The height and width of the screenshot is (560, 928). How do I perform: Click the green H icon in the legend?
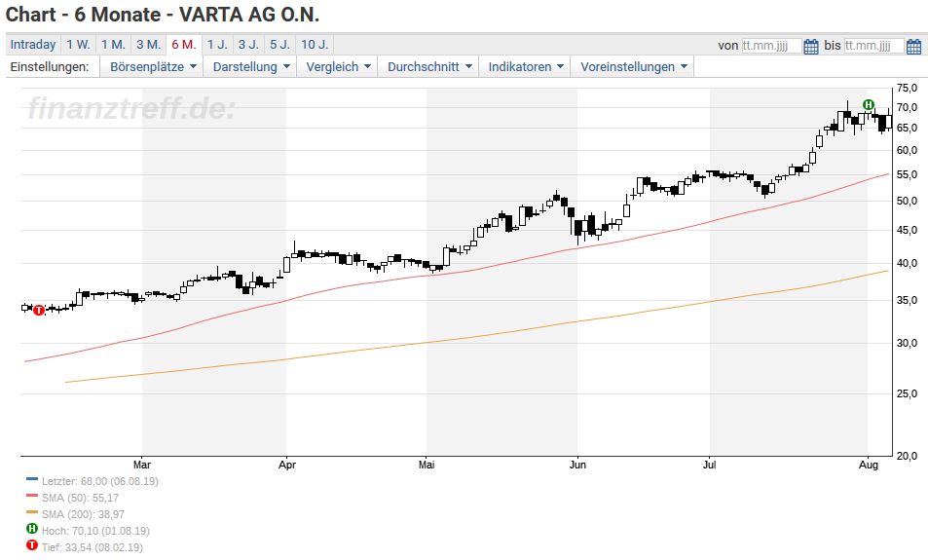(32, 529)
